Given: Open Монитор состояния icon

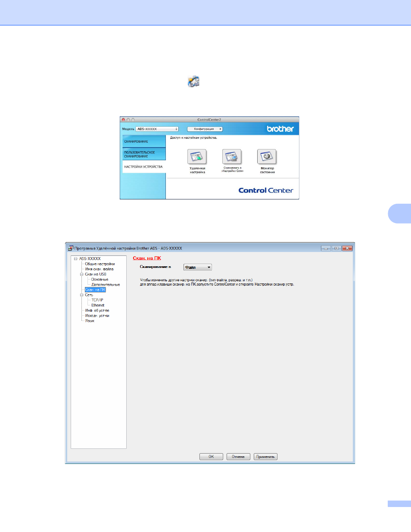Looking at the screenshot, I should (x=267, y=156).
